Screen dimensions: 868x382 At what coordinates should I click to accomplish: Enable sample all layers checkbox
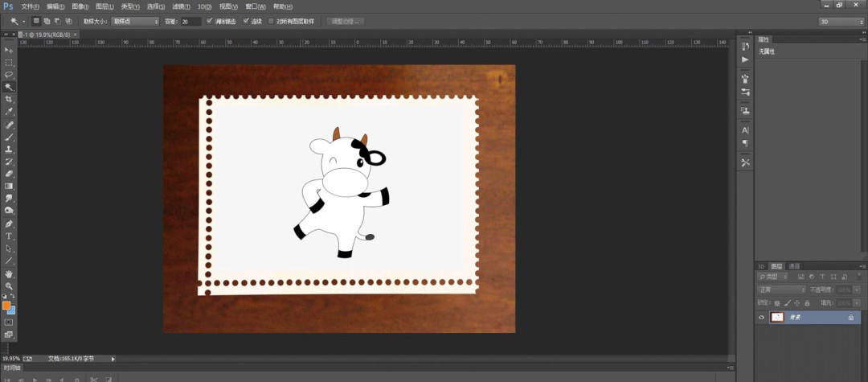(272, 21)
